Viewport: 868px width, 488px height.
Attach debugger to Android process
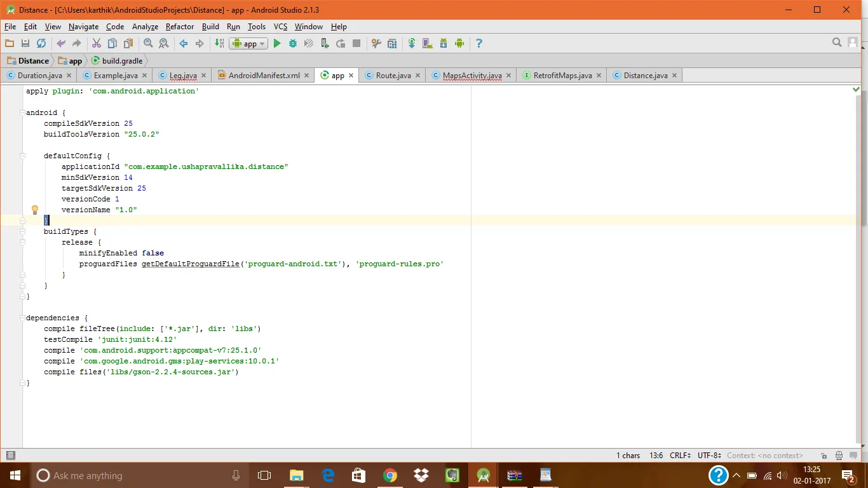point(325,43)
